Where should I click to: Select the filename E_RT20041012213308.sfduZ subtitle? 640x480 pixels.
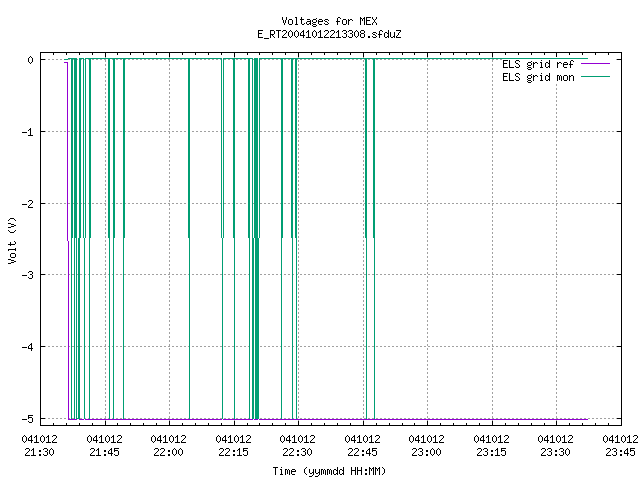329,34
